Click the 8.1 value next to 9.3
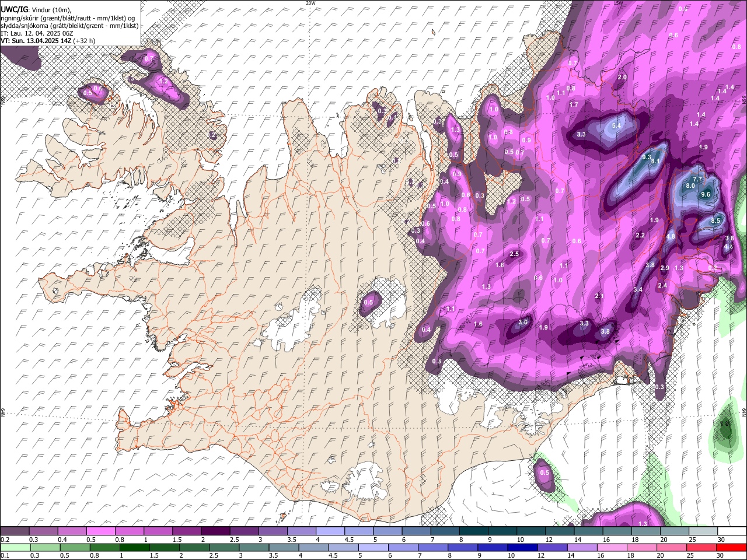The width and height of the screenshot is (747, 560). (655, 162)
